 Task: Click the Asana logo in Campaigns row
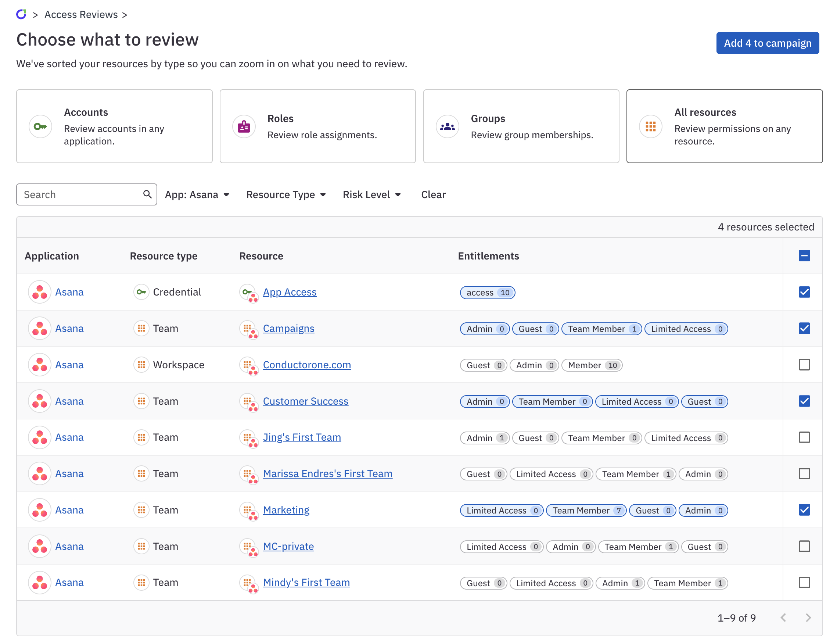pos(39,329)
